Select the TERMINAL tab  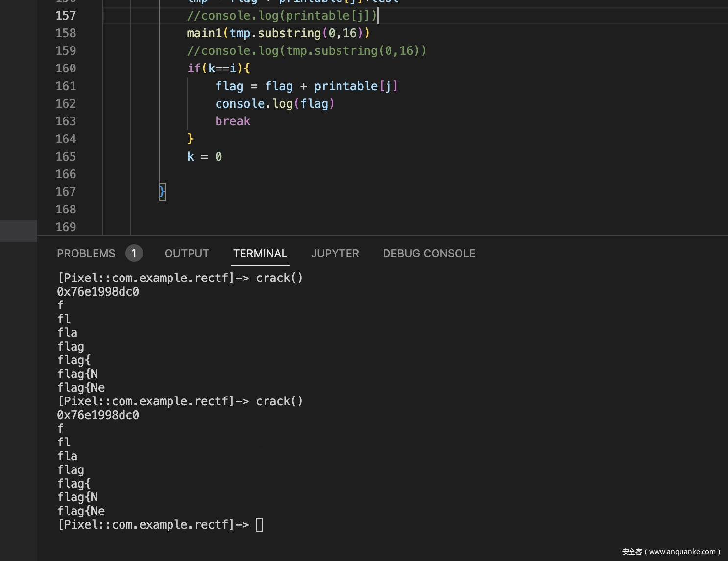pyautogui.click(x=260, y=253)
